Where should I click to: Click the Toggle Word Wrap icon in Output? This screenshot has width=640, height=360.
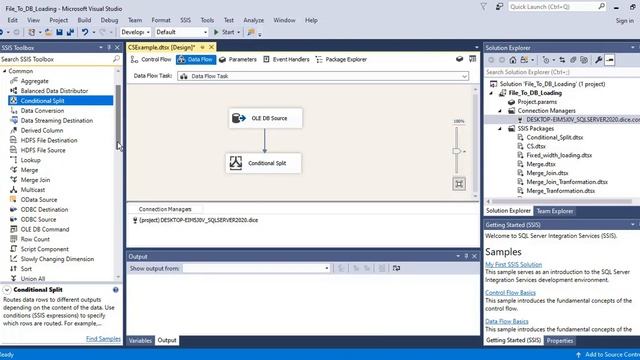pos(396,269)
